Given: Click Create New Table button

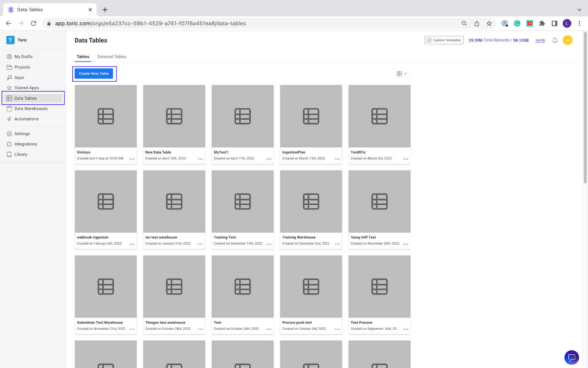Looking at the screenshot, I should point(94,74).
